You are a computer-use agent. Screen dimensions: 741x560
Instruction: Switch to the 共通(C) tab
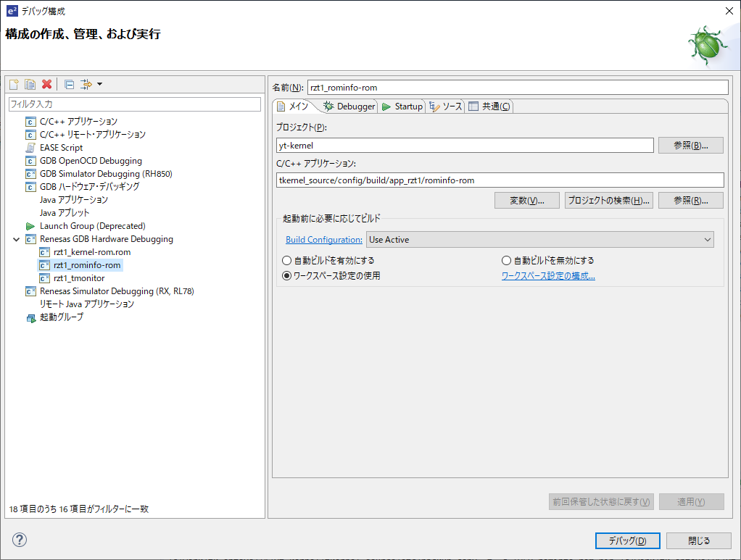pos(489,106)
